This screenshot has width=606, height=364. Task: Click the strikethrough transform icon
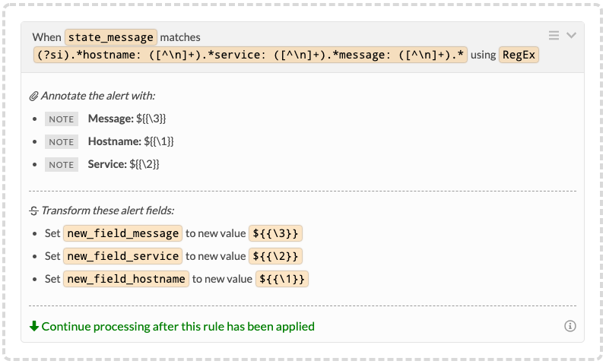(34, 210)
